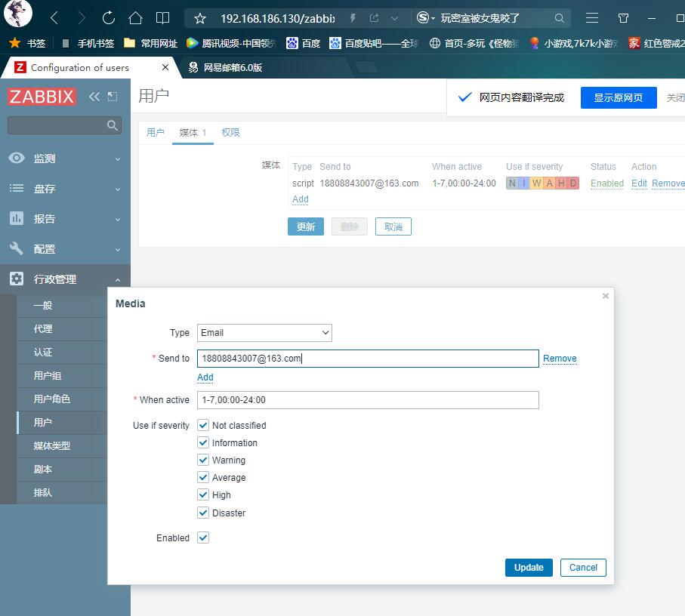The image size is (685, 616).
Task: Open the 书签 bookmarks star
Action: tap(27, 43)
